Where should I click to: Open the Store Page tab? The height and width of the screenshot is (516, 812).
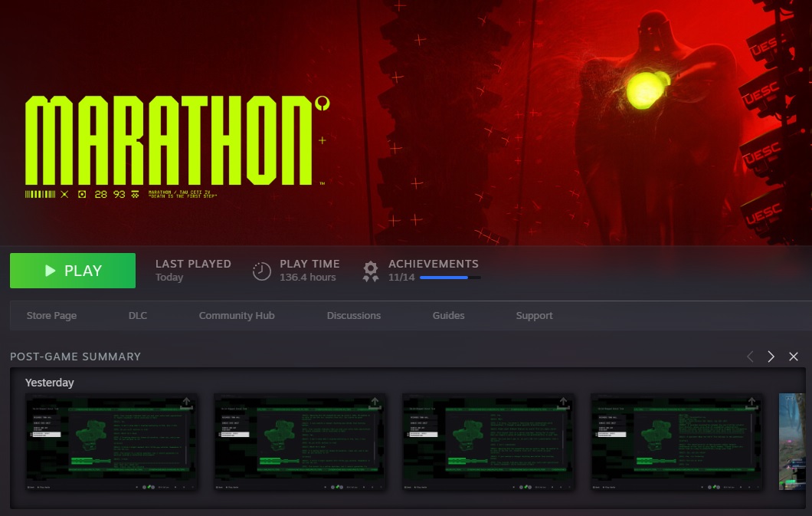[x=52, y=316]
